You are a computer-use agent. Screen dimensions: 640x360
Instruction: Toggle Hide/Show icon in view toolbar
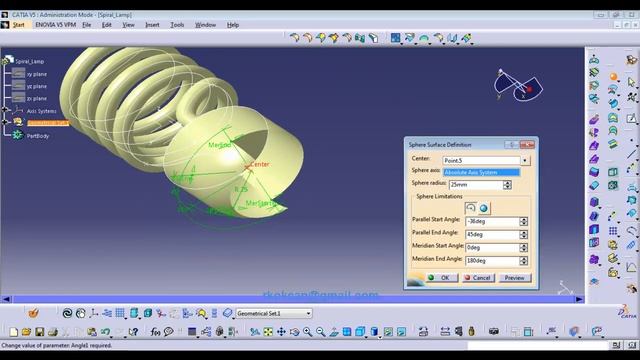pos(388,332)
